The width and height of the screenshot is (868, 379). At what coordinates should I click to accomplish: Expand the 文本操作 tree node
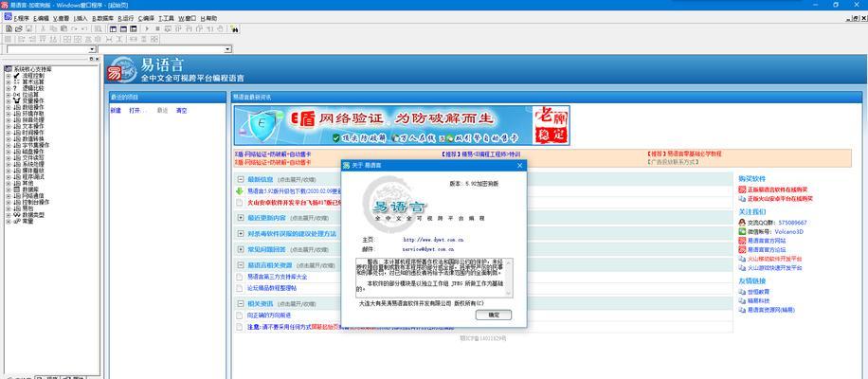tap(9, 126)
